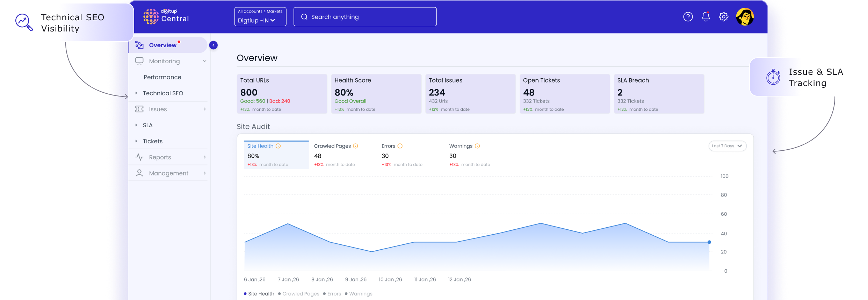Expand the SLA tree arrow
The image size is (868, 300).
136,125
